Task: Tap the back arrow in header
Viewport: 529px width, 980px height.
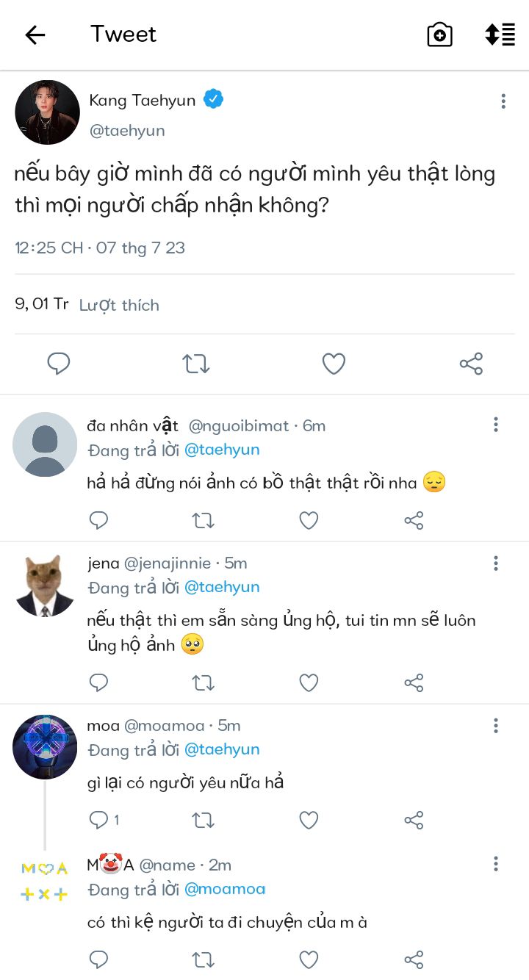Action: pos(35,35)
